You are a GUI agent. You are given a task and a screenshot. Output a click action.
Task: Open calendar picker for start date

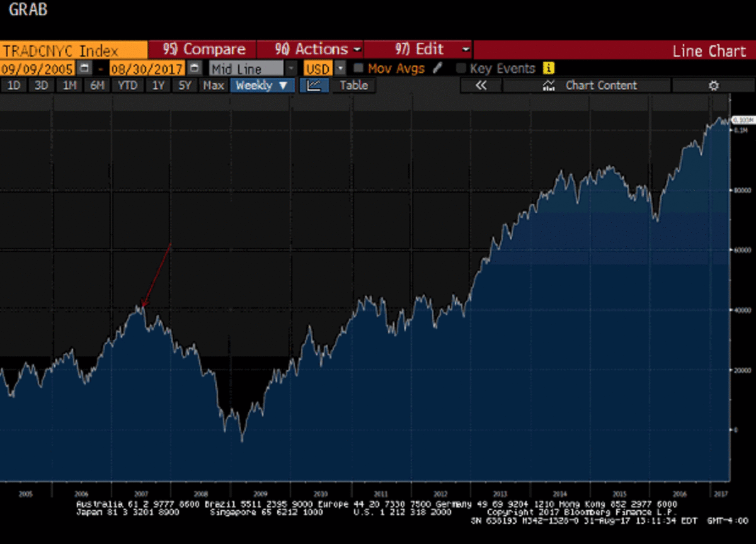click(x=85, y=68)
